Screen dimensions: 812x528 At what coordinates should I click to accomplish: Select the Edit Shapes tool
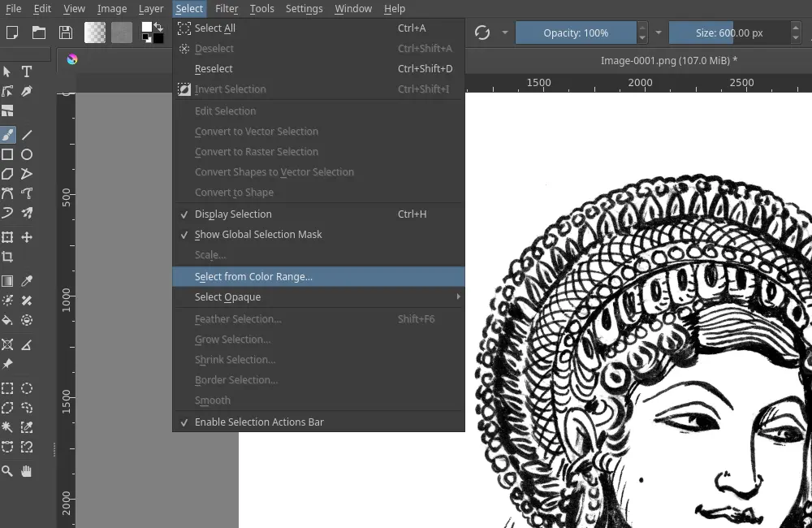(7, 91)
